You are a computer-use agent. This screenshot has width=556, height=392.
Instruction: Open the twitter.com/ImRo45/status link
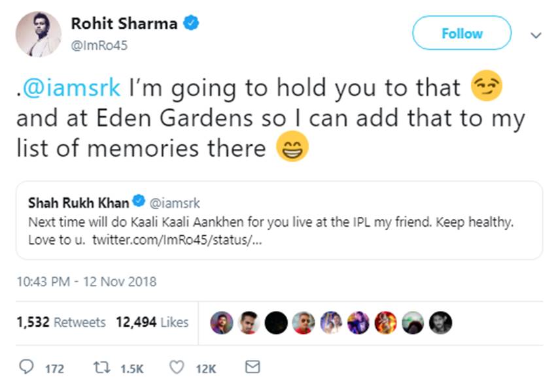pos(178,240)
